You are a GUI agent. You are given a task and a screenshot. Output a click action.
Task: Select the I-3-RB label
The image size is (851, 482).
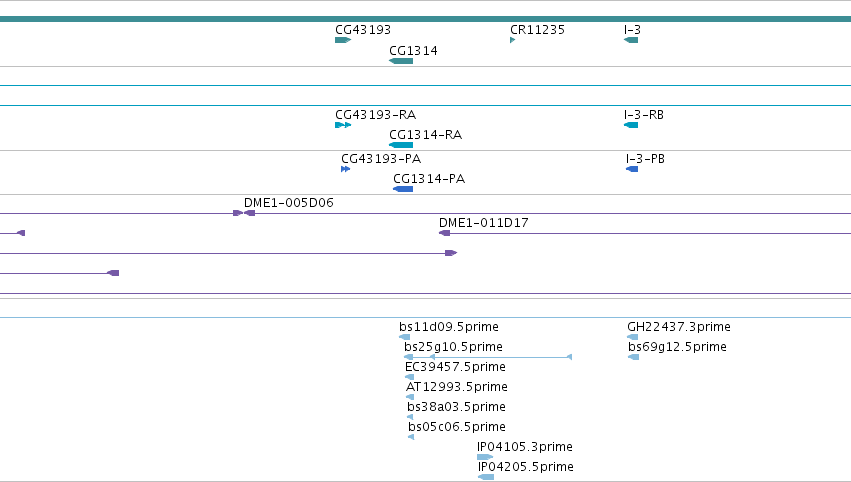pyautogui.click(x=644, y=115)
